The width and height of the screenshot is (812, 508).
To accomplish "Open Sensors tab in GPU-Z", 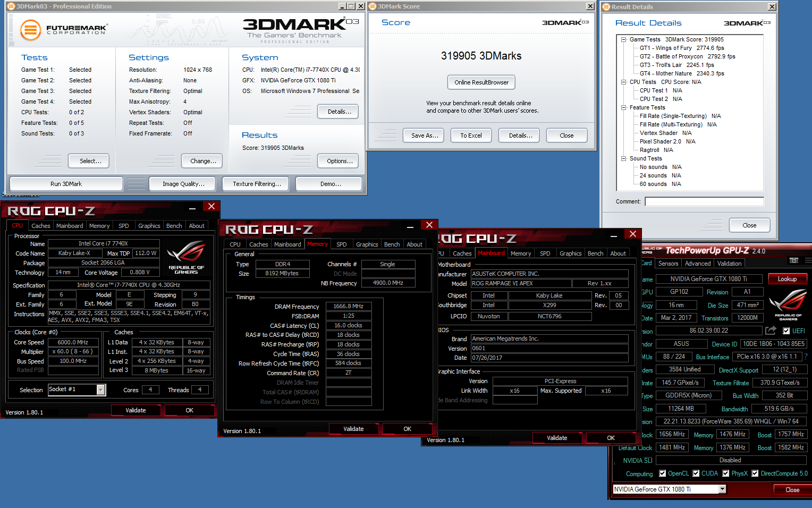I will [x=668, y=264].
